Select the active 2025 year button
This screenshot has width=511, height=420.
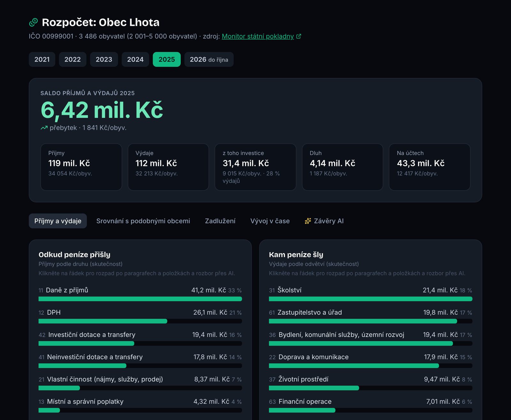tap(167, 59)
